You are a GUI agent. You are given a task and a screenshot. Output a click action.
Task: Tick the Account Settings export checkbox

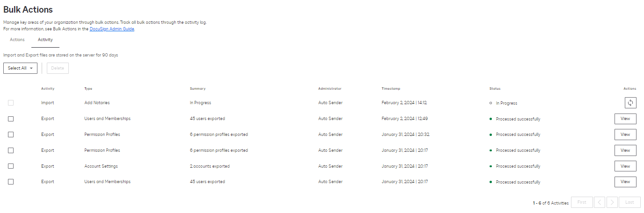pyautogui.click(x=11, y=166)
